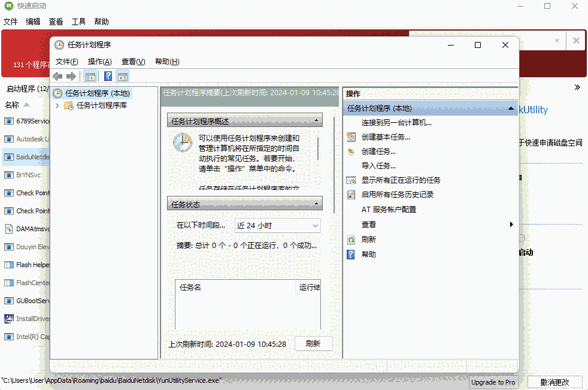Click the question mark help icon in toolbar
Screen dimensions: 588x390
coord(108,76)
